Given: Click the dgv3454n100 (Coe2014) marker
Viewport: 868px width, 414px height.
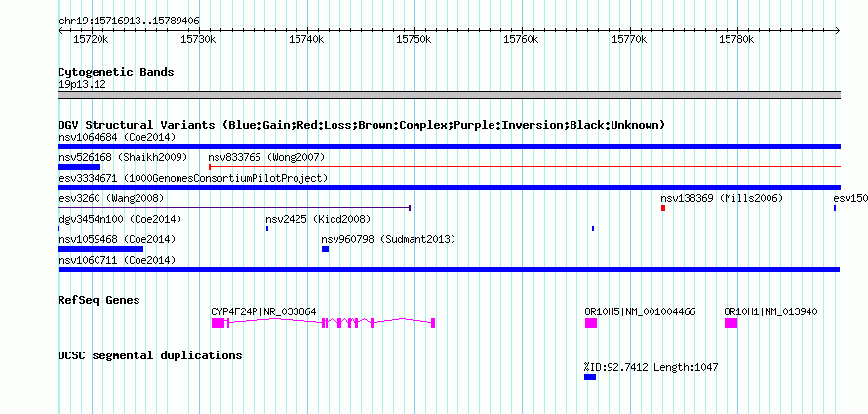Looking at the screenshot, I should click(x=59, y=228).
